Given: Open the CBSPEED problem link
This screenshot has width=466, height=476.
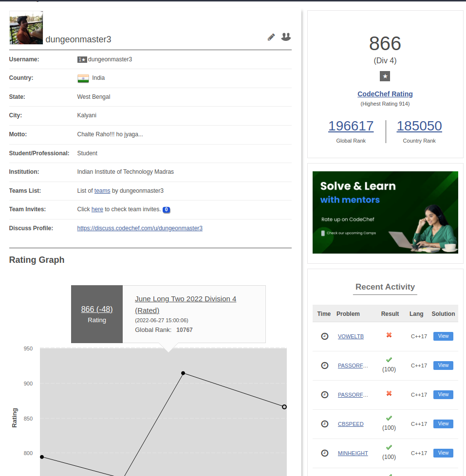Looking at the screenshot, I should coord(351,424).
